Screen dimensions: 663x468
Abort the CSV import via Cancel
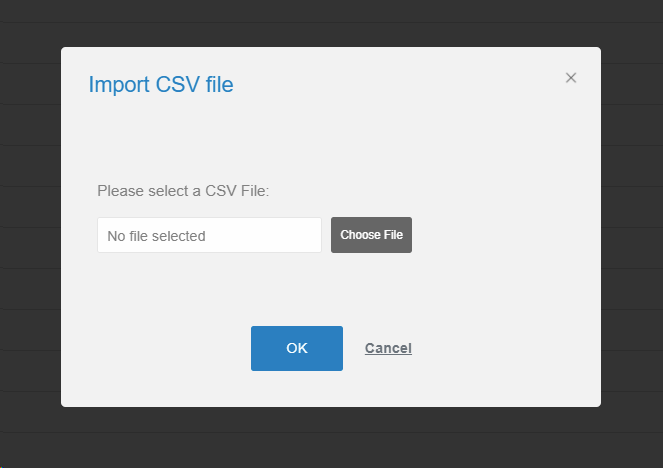[x=388, y=348]
